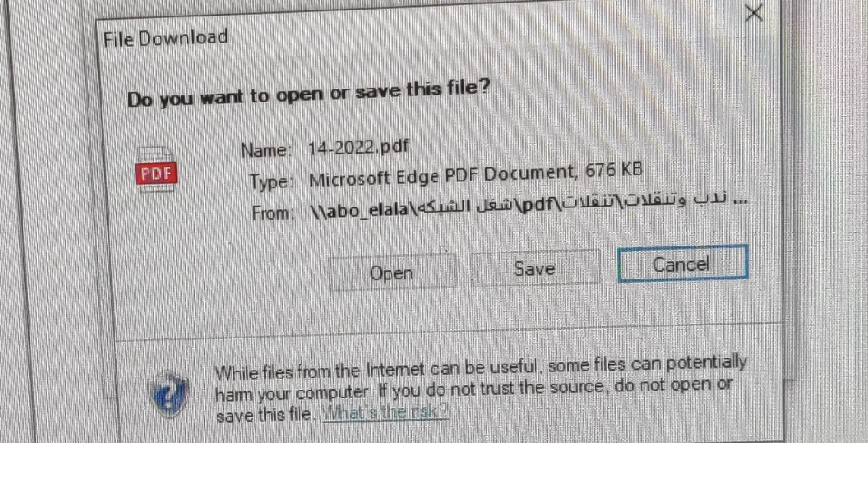
Task: Click the 676 KB file size text
Action: tap(614, 170)
